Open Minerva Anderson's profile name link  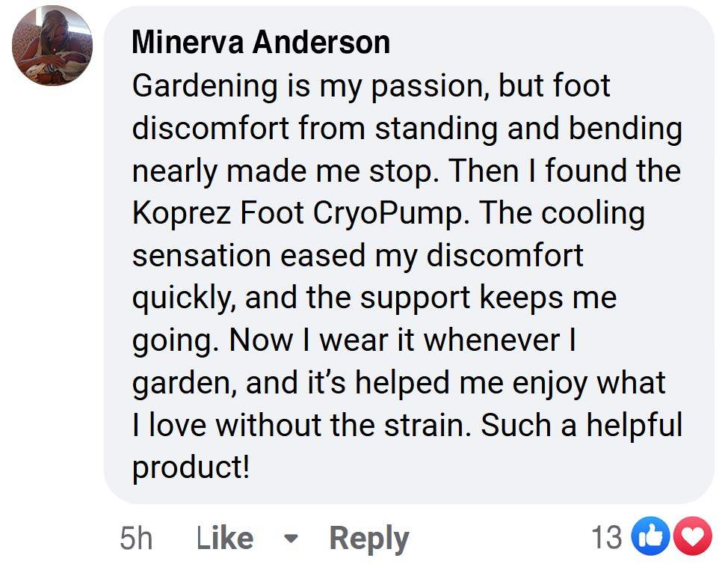coord(261,43)
